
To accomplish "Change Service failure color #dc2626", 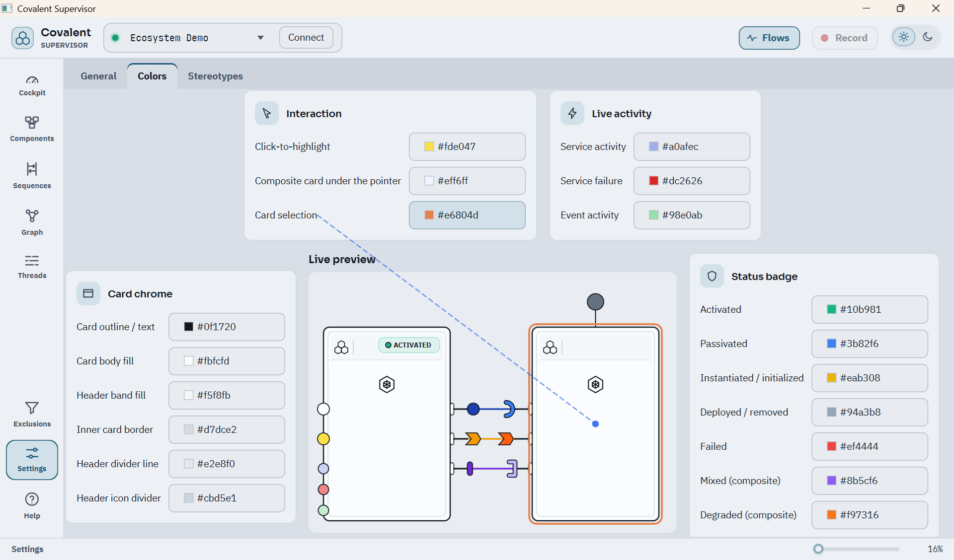I will pyautogui.click(x=692, y=181).
